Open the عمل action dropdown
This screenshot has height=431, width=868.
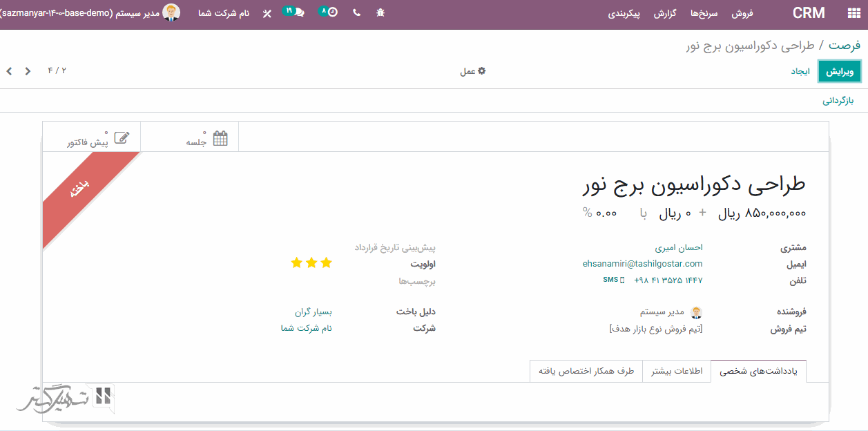click(x=473, y=71)
